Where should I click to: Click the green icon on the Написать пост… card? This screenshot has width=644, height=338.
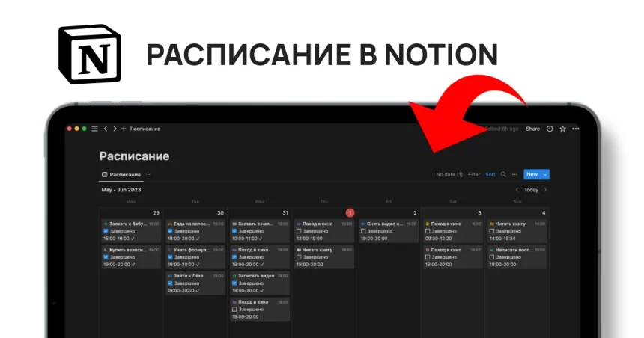492,250
